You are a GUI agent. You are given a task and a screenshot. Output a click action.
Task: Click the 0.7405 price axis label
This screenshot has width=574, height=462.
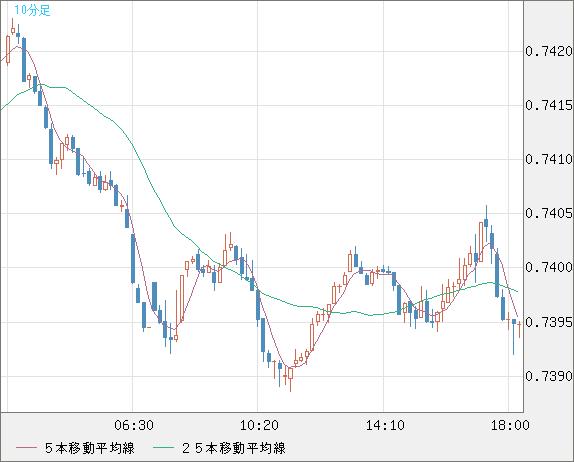coord(549,213)
